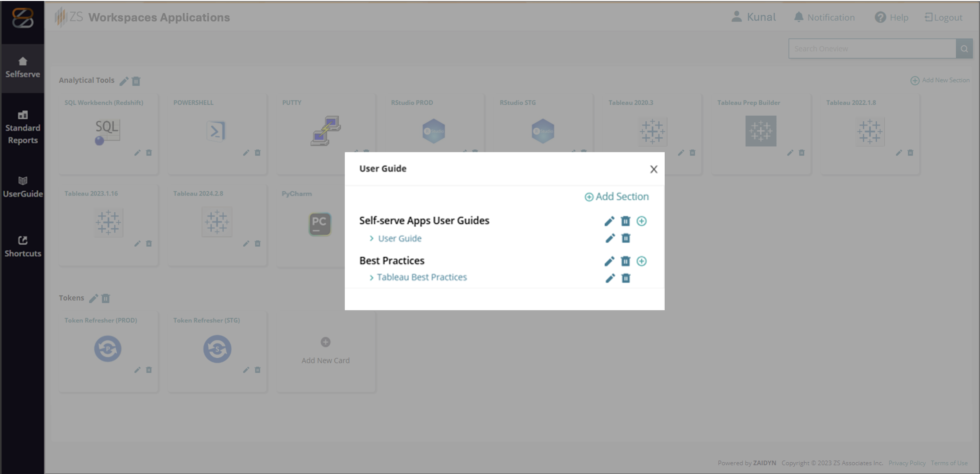
Task: Open Shortcuts from sidebar
Action: (22, 246)
